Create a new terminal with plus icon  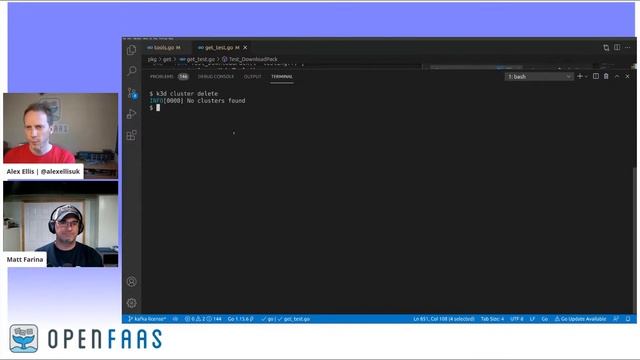[x=580, y=76]
